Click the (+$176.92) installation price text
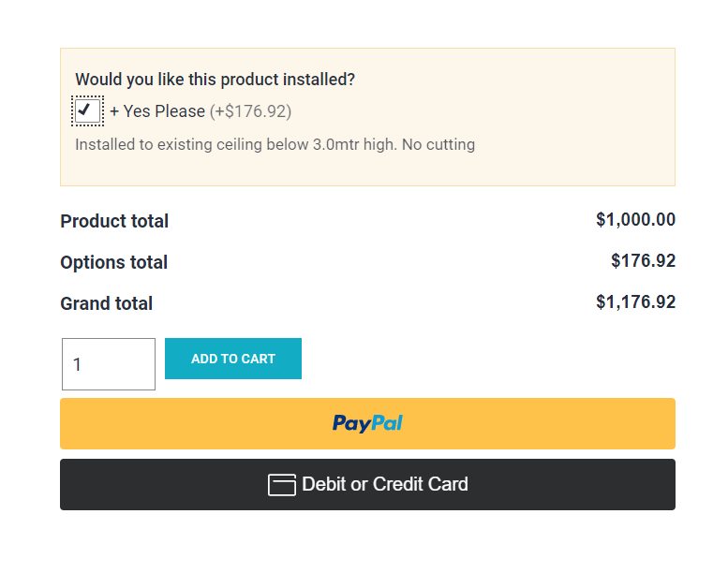Viewport: 728px width, 573px height. click(x=251, y=111)
